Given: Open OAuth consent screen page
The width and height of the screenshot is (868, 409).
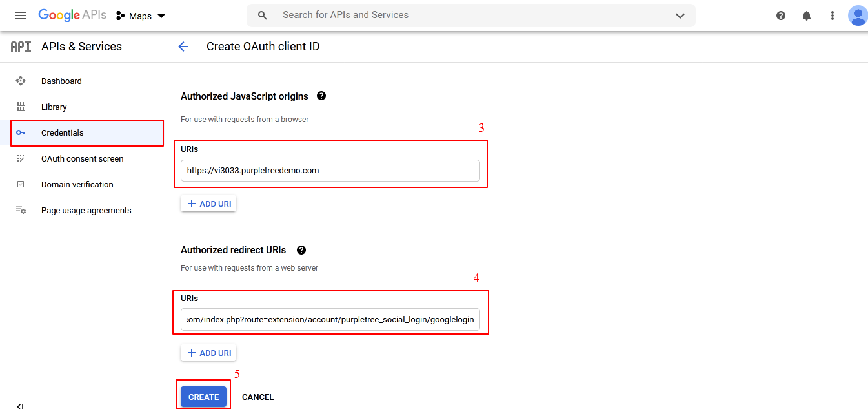Looking at the screenshot, I should point(83,158).
